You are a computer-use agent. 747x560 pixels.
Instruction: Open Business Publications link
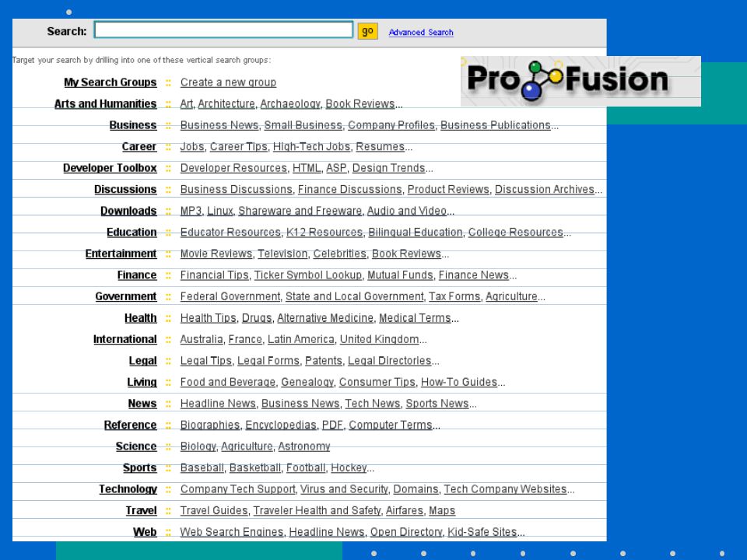496,125
